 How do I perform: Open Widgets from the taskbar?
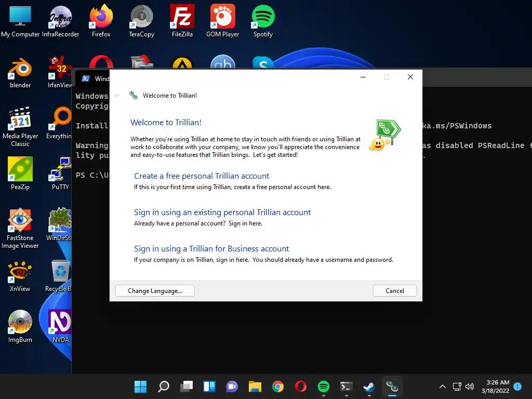[x=209, y=387]
